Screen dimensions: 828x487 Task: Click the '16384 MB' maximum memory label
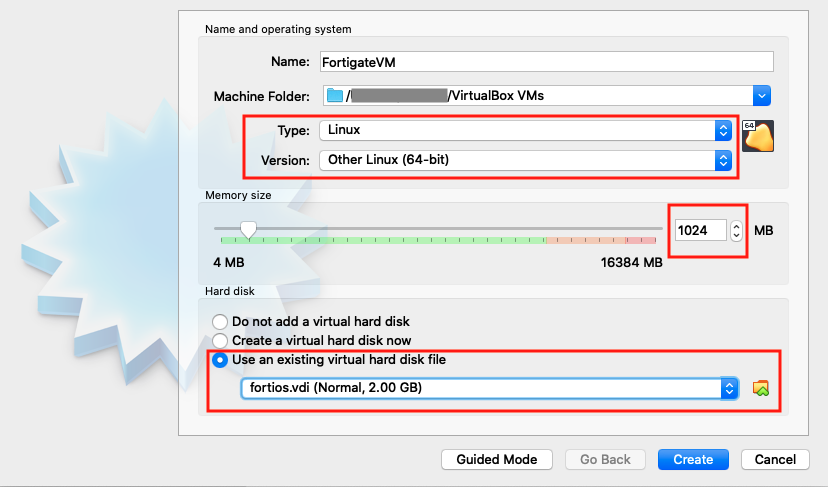coord(631,263)
